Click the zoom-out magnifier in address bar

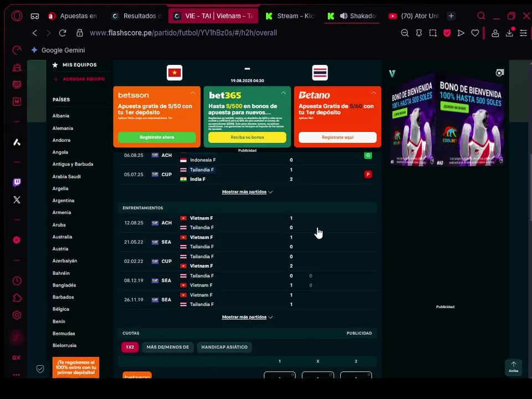pos(405,33)
